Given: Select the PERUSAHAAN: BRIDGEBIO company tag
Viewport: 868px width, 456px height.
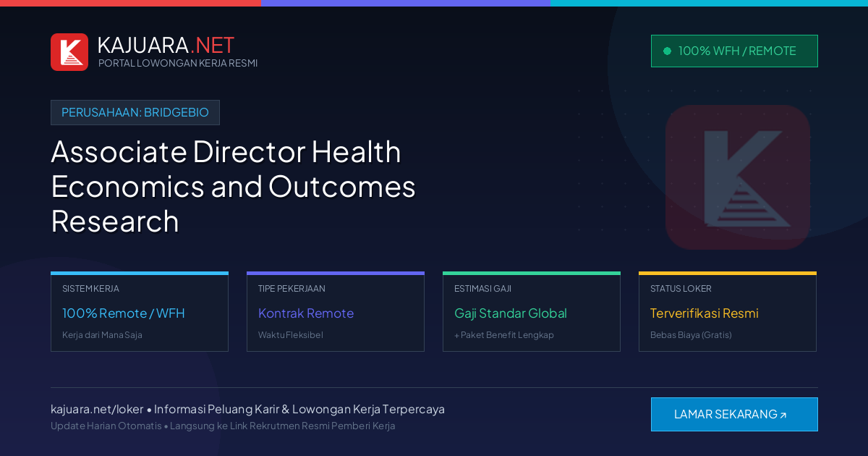Looking at the screenshot, I should [x=135, y=112].
